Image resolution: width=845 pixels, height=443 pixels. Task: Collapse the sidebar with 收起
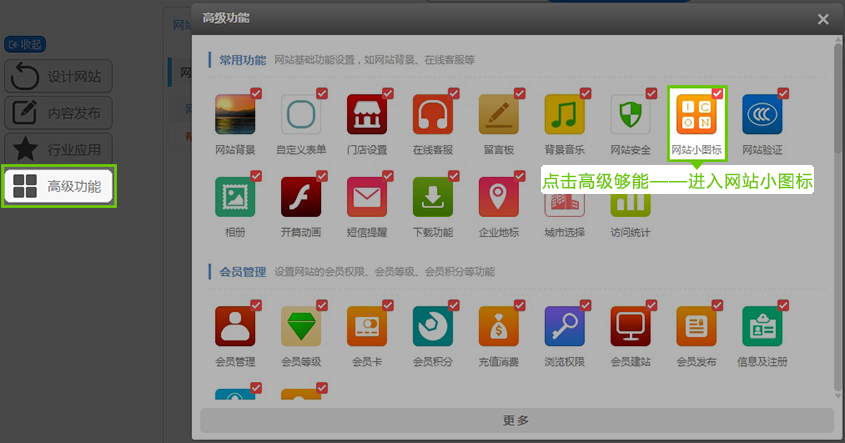tap(25, 44)
